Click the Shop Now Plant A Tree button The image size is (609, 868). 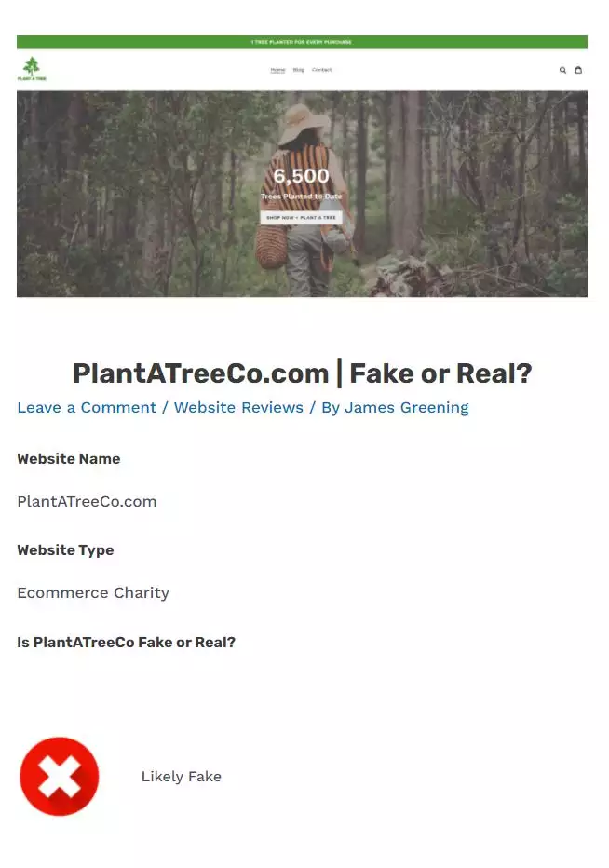coord(301,218)
